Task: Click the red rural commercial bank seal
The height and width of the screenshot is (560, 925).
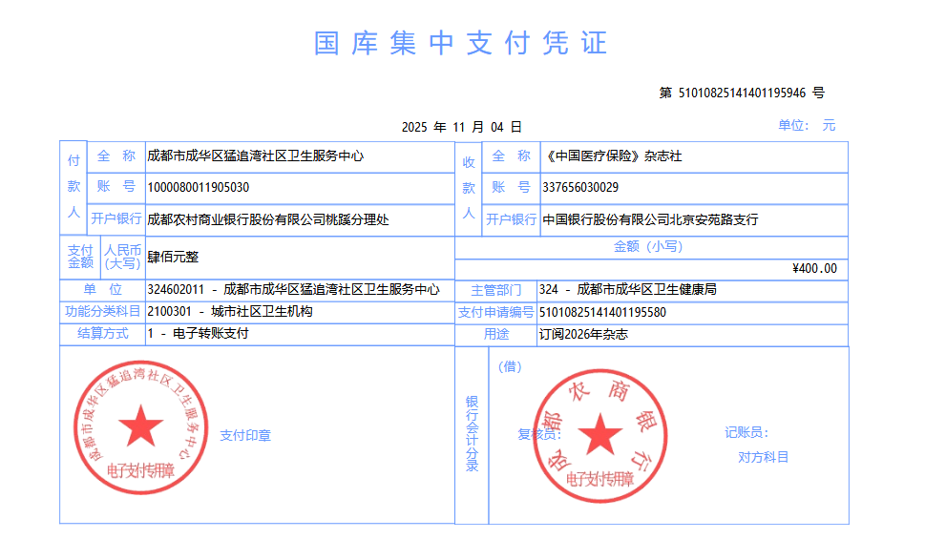Action: click(600, 435)
